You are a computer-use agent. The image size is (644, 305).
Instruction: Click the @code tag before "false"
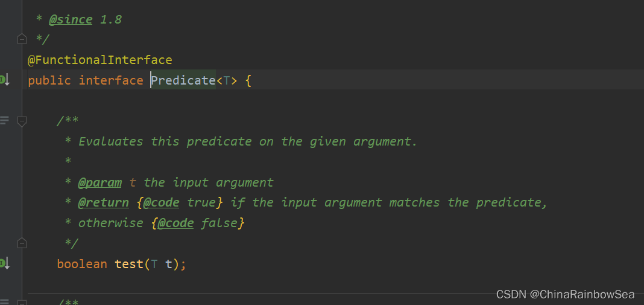[x=175, y=223]
